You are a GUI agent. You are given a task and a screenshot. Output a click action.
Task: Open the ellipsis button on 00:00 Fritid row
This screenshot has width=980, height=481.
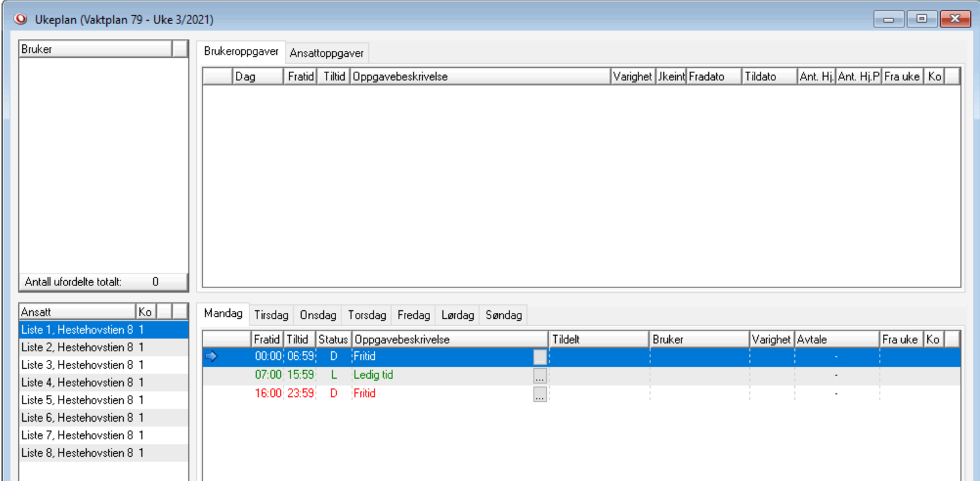tap(540, 357)
